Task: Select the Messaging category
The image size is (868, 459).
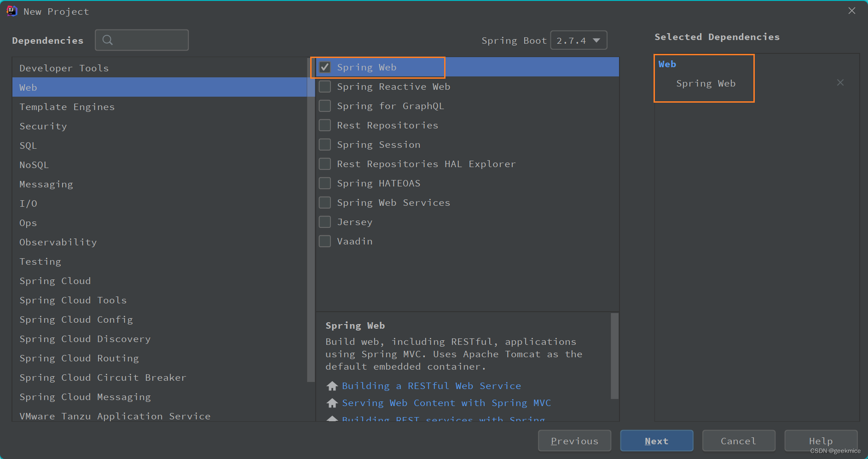Action: click(160, 184)
